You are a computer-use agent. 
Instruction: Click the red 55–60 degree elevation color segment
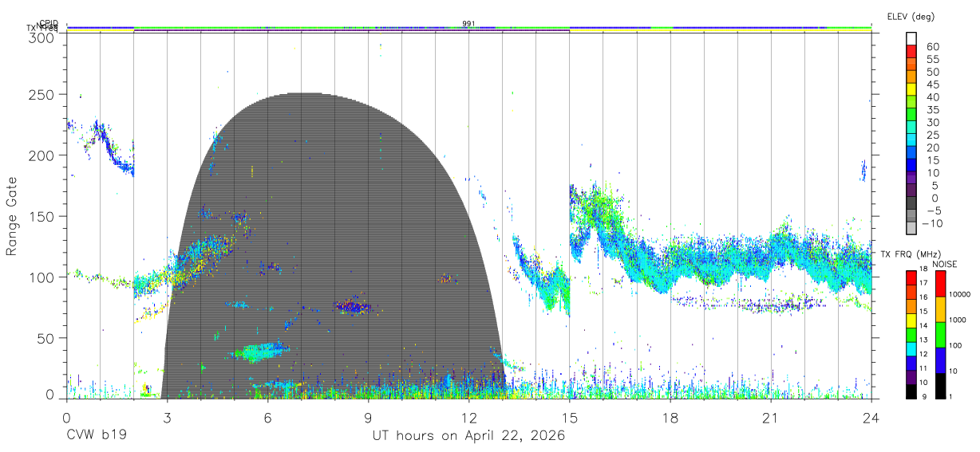click(911, 52)
